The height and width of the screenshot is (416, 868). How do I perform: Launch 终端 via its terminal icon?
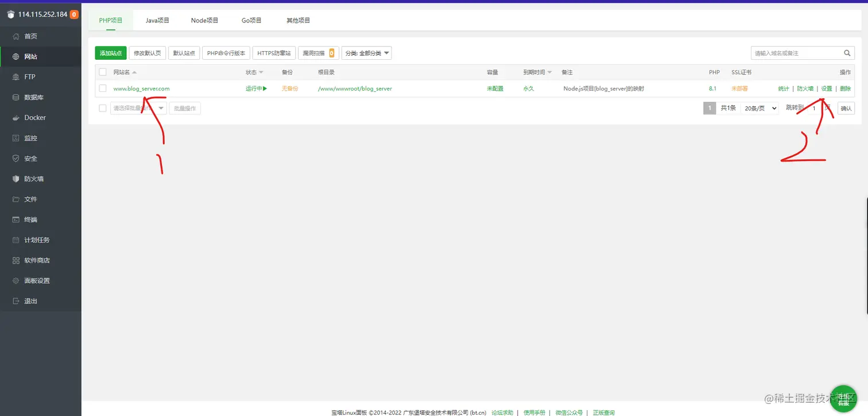tap(16, 219)
